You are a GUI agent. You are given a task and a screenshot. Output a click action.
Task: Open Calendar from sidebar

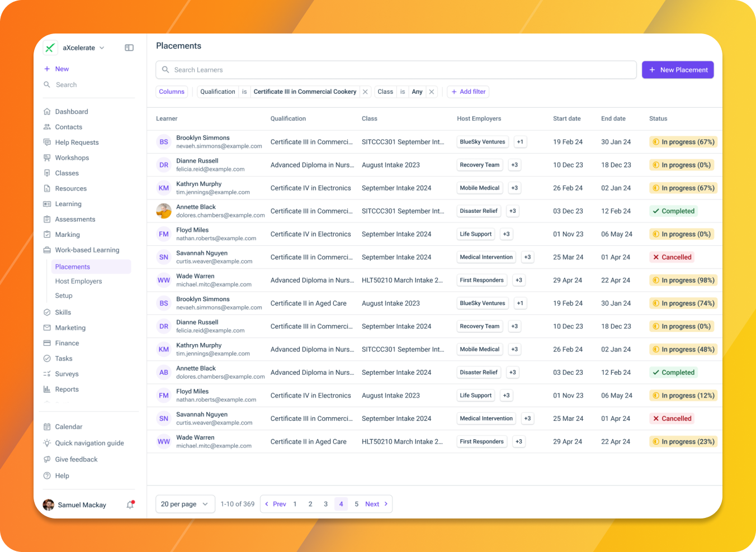coord(69,426)
